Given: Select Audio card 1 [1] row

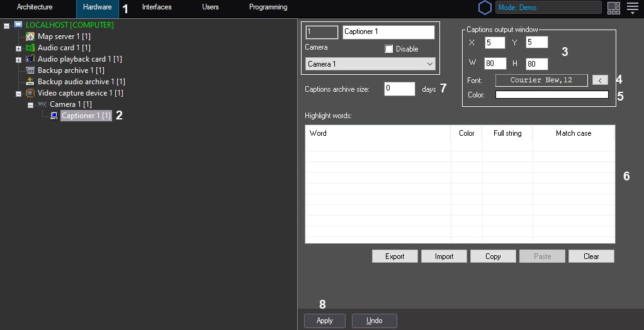Looking at the screenshot, I should pos(64,48).
